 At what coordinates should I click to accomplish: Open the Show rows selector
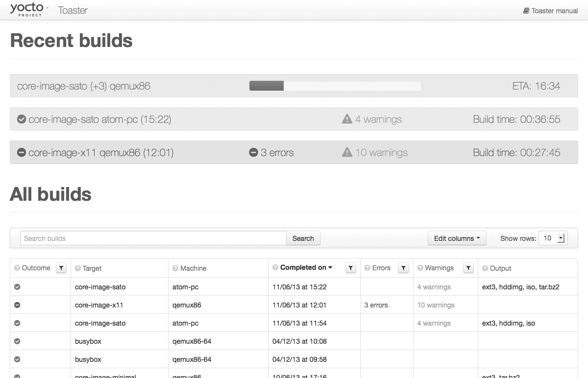553,238
